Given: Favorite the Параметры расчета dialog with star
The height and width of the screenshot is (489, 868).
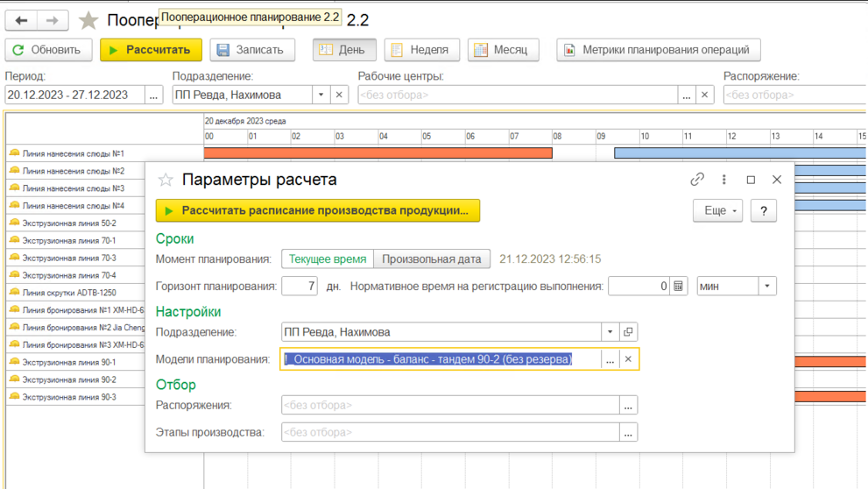Looking at the screenshot, I should (x=166, y=180).
